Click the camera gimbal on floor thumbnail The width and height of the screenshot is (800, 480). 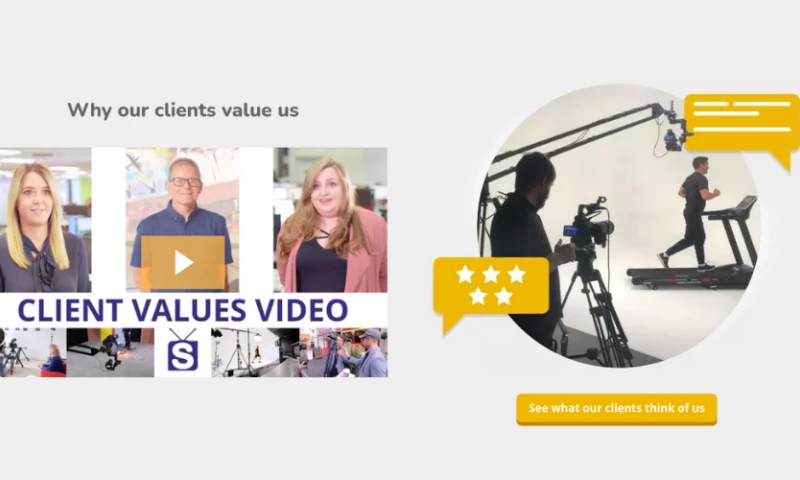[110, 352]
